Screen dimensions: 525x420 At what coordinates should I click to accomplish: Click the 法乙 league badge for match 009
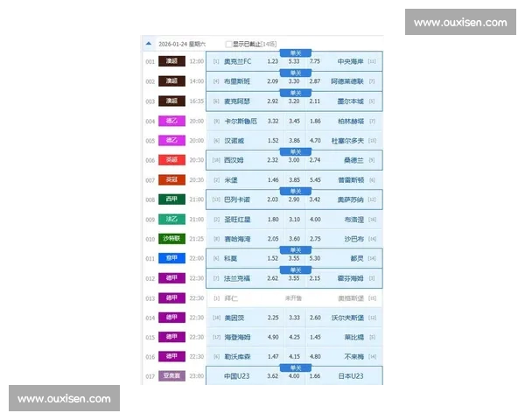[171, 219]
